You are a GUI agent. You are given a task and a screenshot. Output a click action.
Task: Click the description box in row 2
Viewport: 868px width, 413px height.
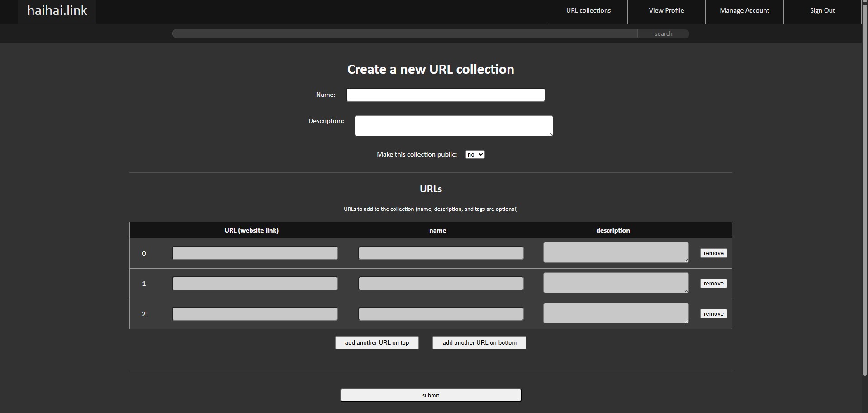click(x=616, y=313)
